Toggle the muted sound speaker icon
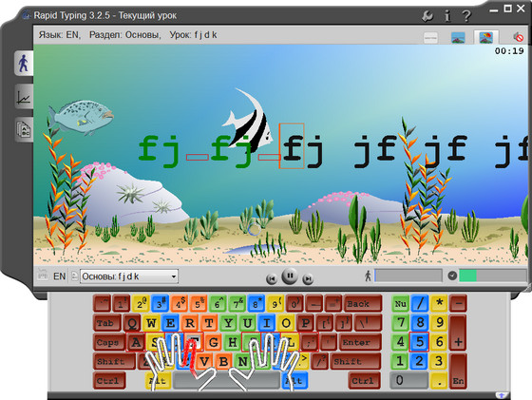The height and width of the screenshot is (400, 532). pos(518,37)
